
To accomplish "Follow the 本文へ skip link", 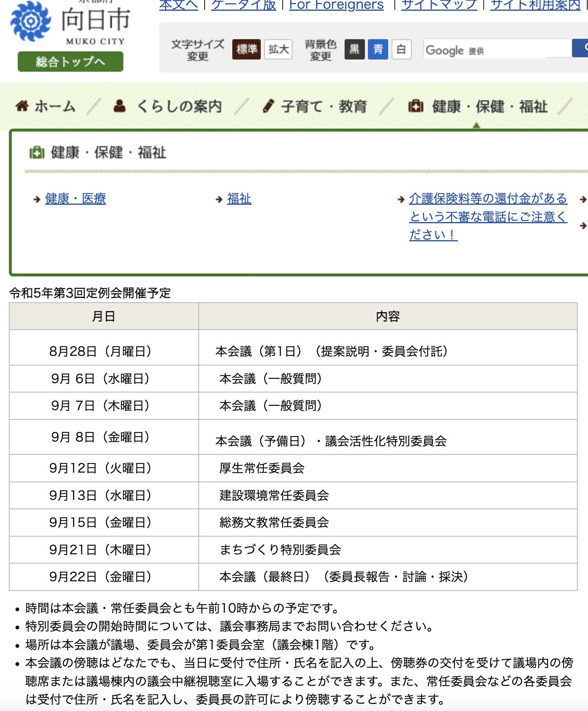I will coord(179,5).
